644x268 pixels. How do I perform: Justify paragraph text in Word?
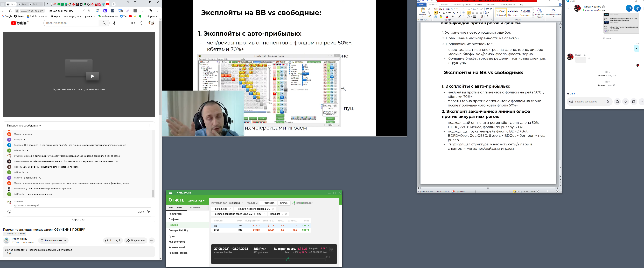pyautogui.click(x=481, y=12)
